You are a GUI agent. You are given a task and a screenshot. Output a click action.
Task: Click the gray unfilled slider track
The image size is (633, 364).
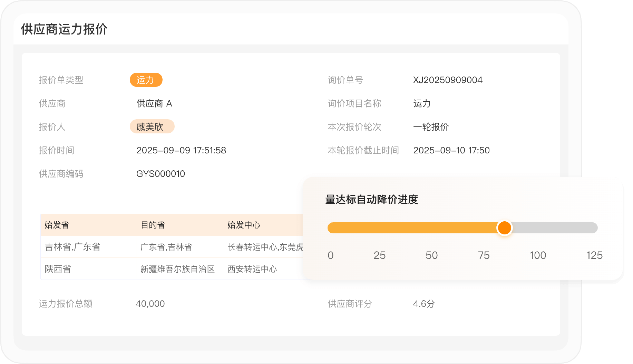555,228
